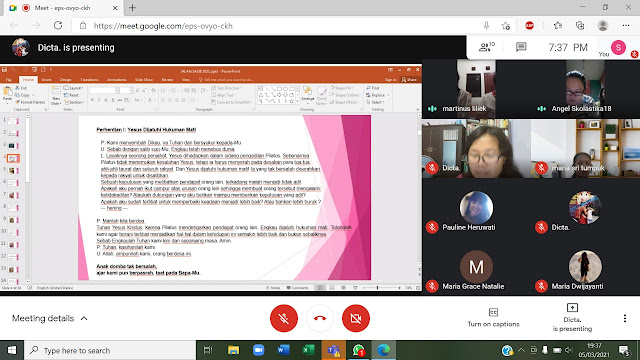Open the notification center on the taskbar
The width and height of the screenshot is (640, 360).
(624, 350)
